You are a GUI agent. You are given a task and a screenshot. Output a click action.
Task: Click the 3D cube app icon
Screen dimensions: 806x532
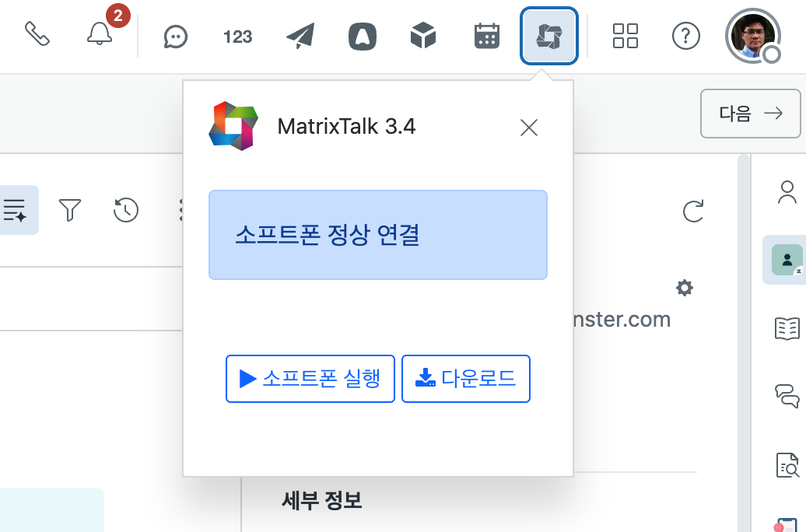[423, 36]
